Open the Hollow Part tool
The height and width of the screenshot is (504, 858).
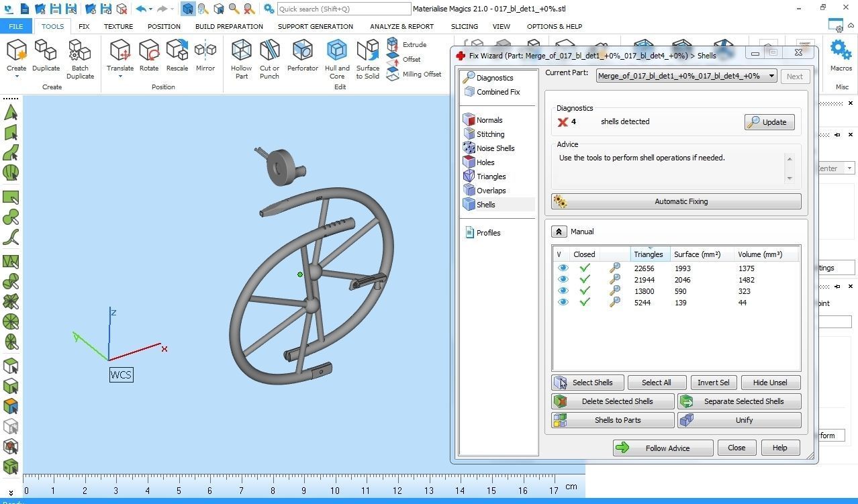coord(242,59)
